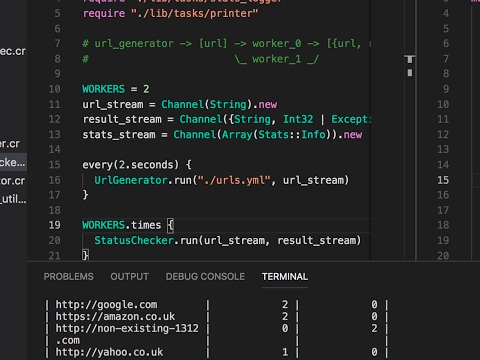Click 'https://amazon.co.uk' in terminal output
This screenshot has height=360, width=480.
click(115, 316)
